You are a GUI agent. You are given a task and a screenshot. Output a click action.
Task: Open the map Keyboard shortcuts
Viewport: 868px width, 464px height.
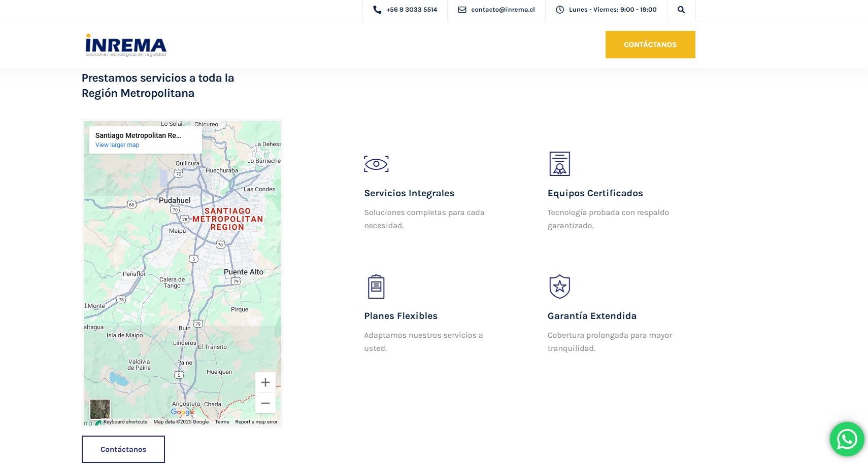tap(125, 422)
